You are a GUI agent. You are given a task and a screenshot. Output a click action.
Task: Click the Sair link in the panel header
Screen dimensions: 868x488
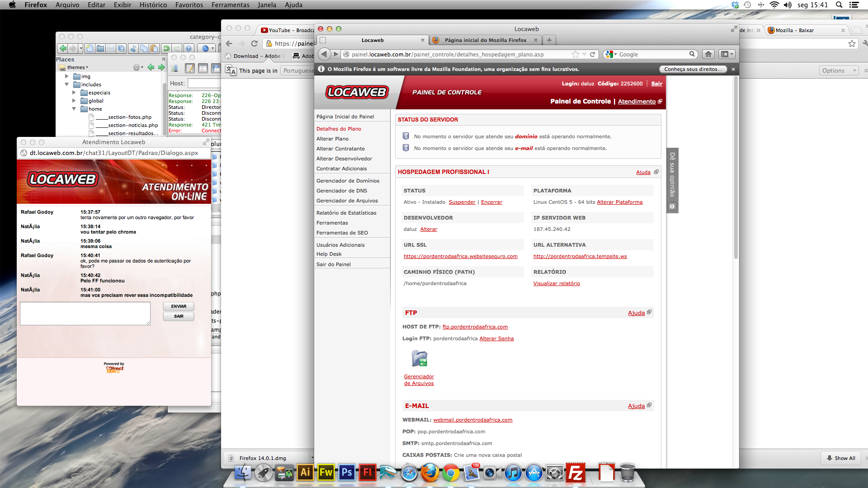click(x=657, y=84)
